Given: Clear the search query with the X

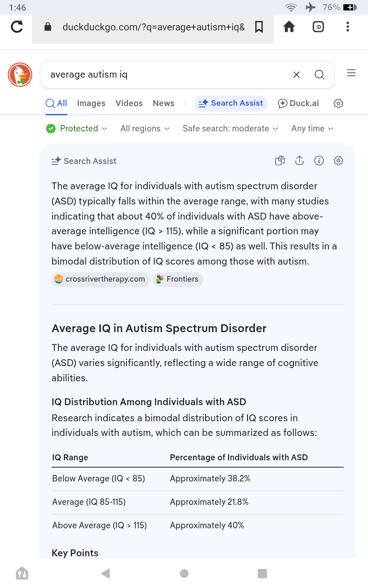Looking at the screenshot, I should [297, 75].
